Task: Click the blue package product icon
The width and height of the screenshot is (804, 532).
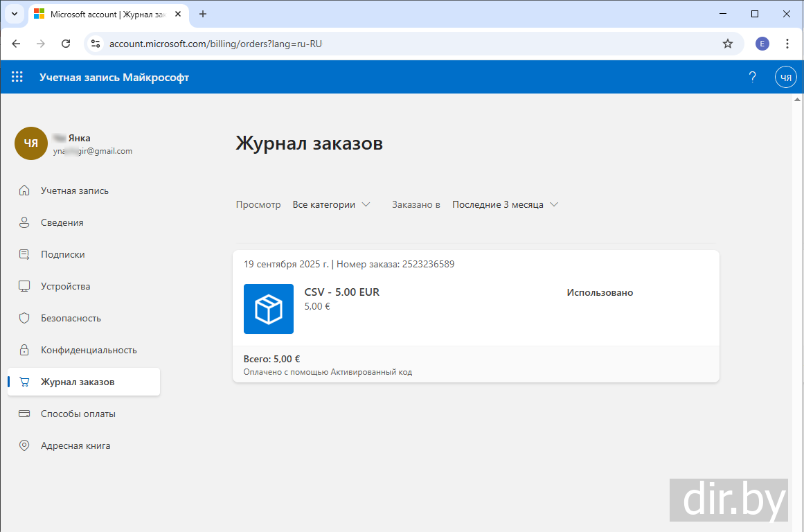Action: [269, 309]
